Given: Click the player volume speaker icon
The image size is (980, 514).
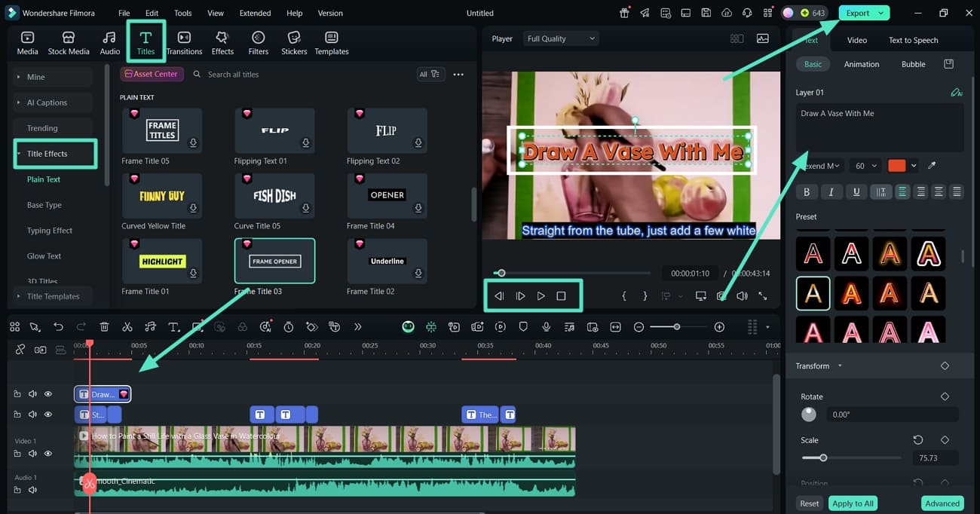Looking at the screenshot, I should click(x=742, y=296).
